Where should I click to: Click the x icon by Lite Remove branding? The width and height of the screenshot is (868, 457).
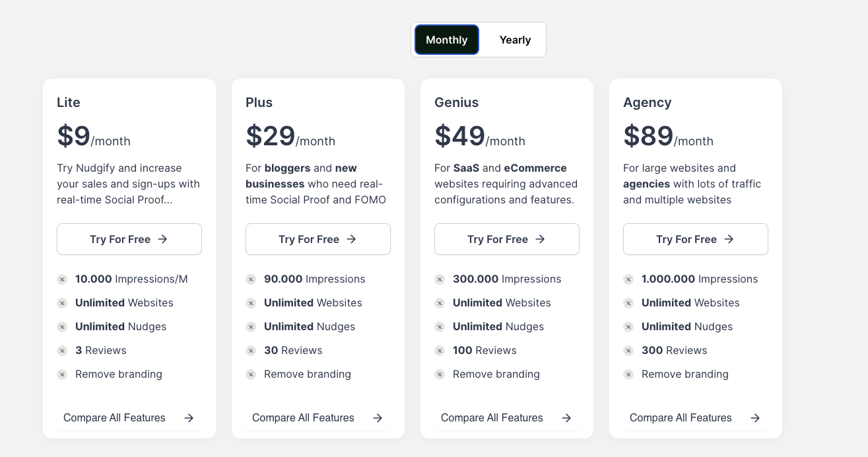tap(62, 374)
